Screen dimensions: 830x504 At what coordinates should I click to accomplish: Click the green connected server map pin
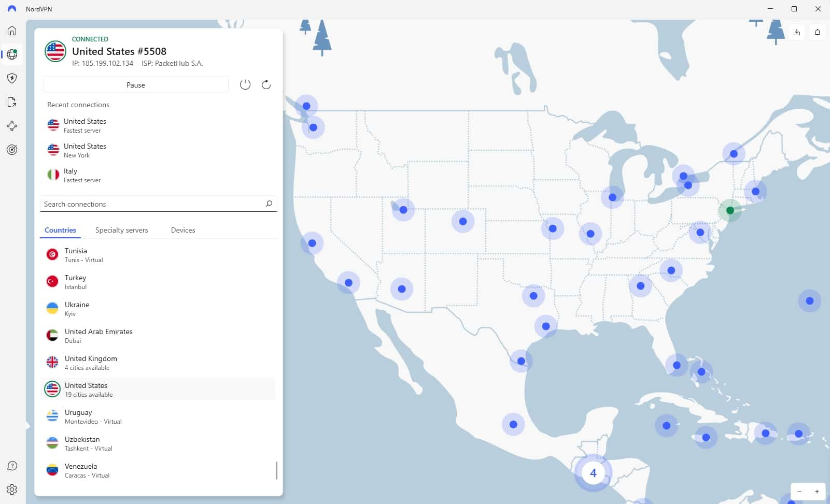pyautogui.click(x=730, y=210)
